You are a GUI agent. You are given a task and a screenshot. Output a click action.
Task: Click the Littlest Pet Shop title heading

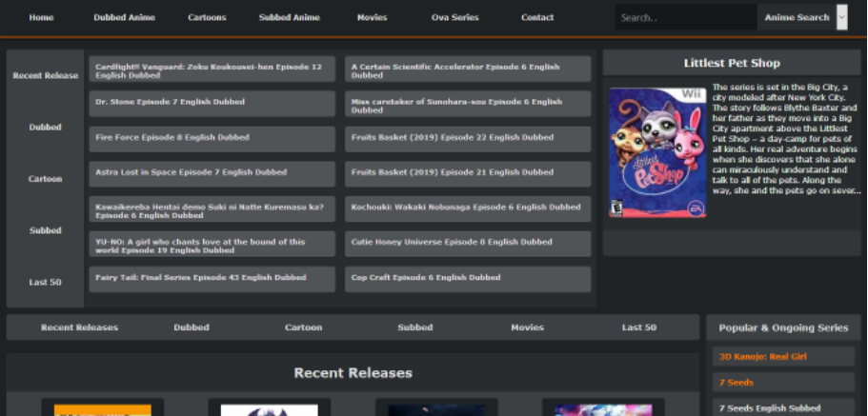coord(732,63)
